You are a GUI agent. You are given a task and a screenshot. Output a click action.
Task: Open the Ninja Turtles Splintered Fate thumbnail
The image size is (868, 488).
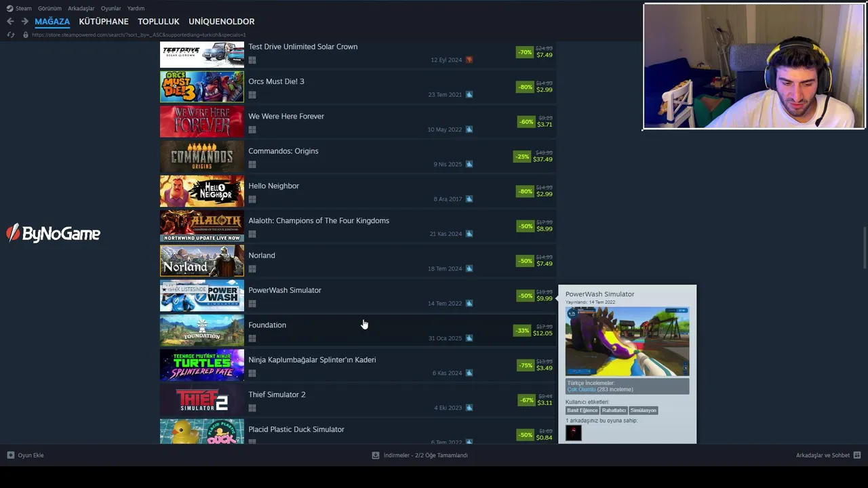(x=202, y=365)
